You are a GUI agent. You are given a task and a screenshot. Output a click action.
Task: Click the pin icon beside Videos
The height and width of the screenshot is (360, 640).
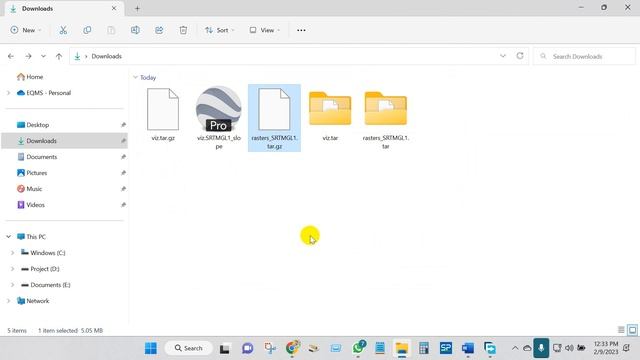pos(123,205)
